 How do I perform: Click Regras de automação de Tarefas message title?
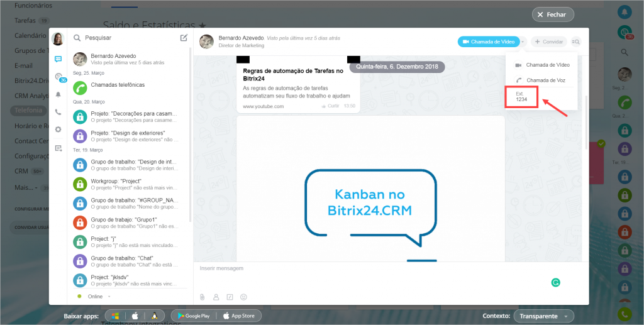(293, 74)
